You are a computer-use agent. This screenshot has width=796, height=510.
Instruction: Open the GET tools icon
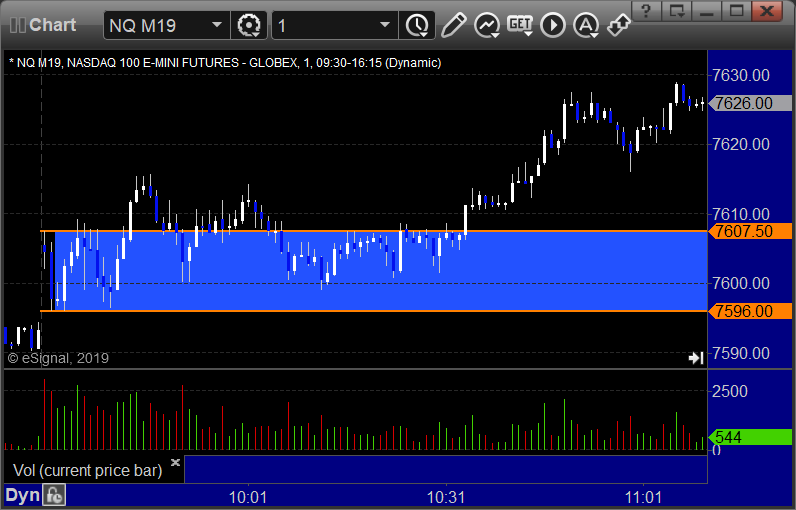(520, 25)
